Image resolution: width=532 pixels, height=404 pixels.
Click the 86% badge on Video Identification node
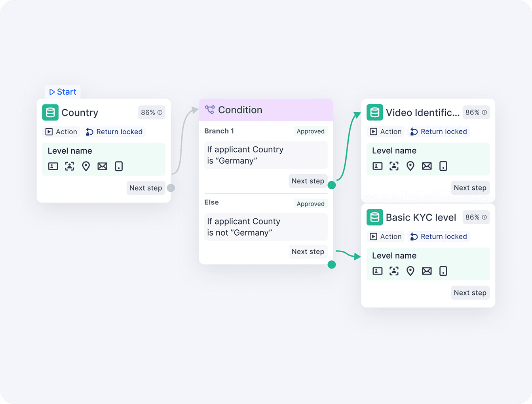(476, 112)
